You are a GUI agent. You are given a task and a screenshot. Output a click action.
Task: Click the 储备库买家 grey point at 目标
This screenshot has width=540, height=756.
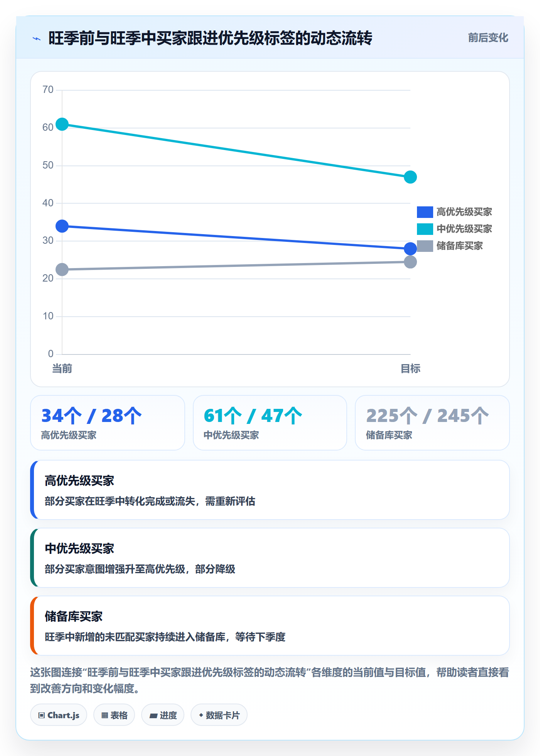pos(410,262)
